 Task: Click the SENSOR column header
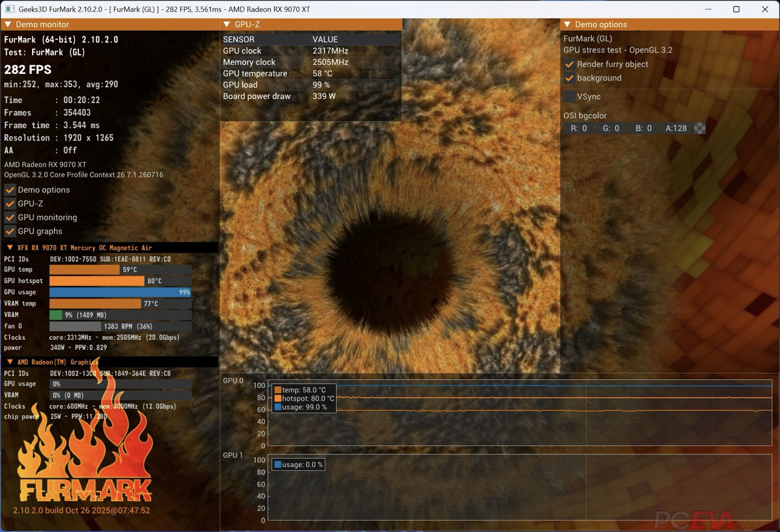point(239,39)
